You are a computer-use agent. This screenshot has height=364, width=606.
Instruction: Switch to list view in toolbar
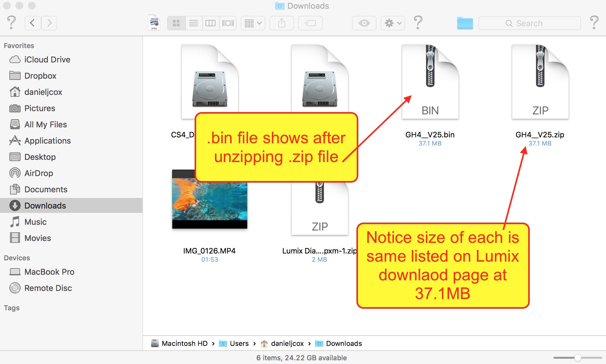point(194,23)
